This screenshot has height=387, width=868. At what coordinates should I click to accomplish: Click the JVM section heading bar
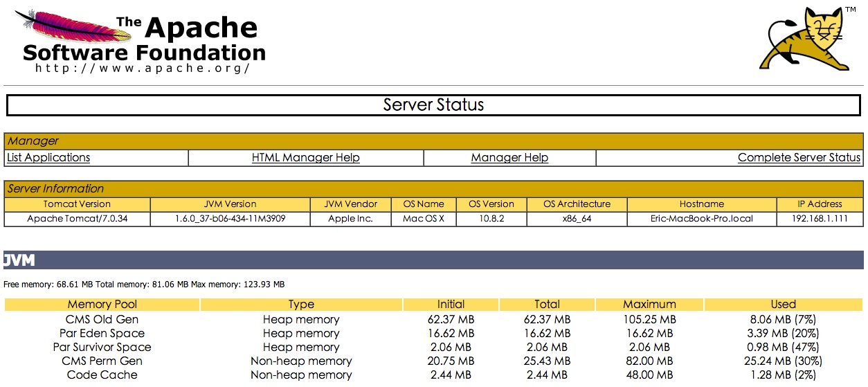(x=434, y=260)
